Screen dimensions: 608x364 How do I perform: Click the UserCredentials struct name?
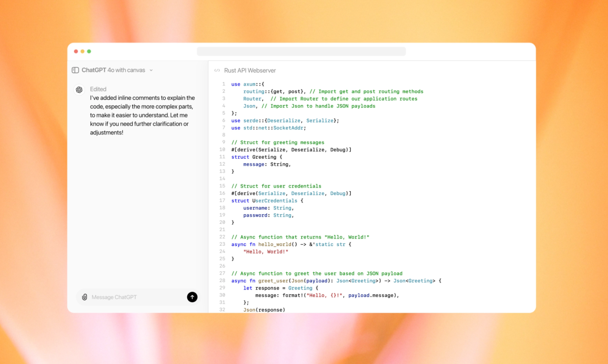tap(275, 201)
